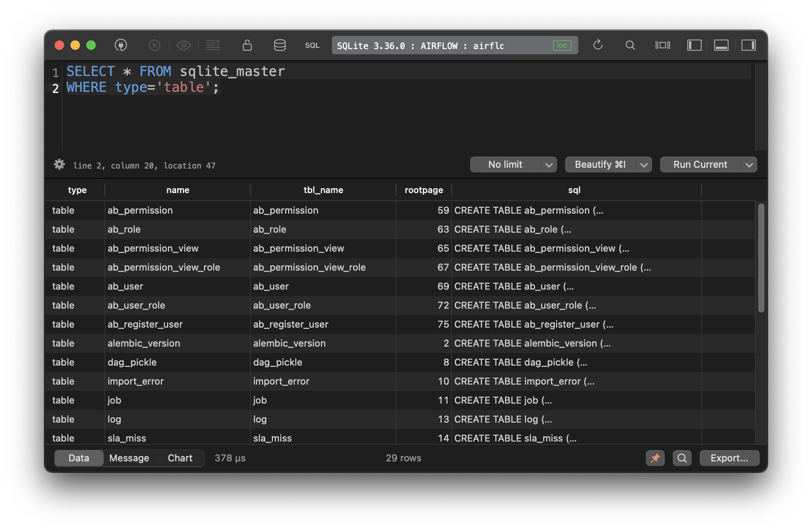Click the rootpage column header
The height and width of the screenshot is (531, 812).
point(423,190)
